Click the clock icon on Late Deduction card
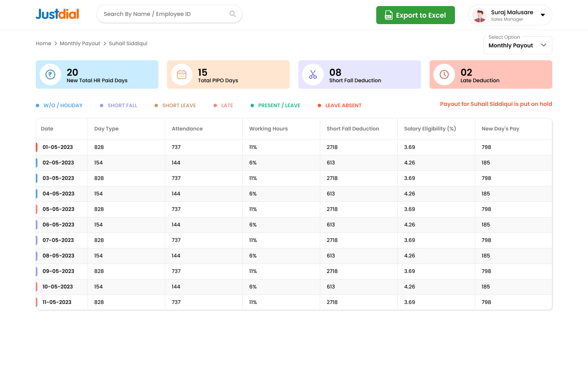This screenshot has height=366, width=588. tap(444, 74)
